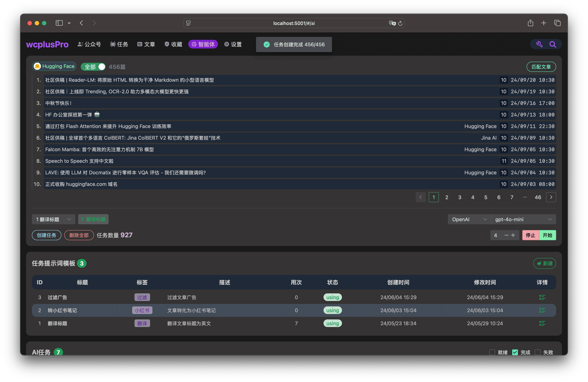This screenshot has width=588, height=382.
Task: Click the Jina AI author label
Action: [489, 138]
